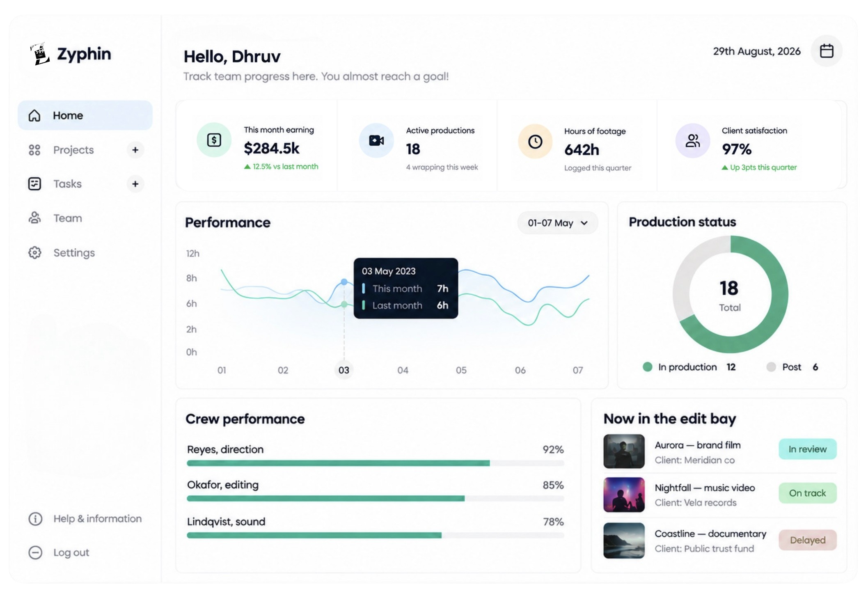The image size is (868, 591).
Task: Open the Aurora brand film thumbnail
Action: [x=624, y=451]
